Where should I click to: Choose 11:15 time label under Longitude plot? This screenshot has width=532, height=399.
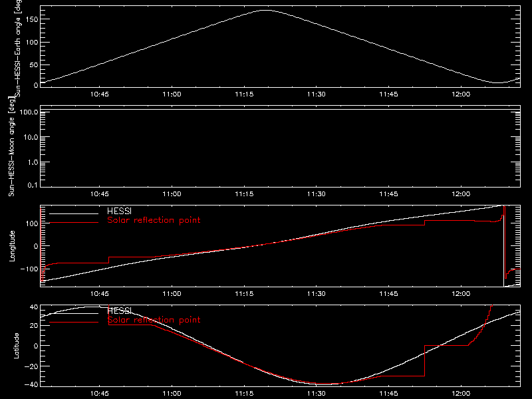tap(244, 294)
